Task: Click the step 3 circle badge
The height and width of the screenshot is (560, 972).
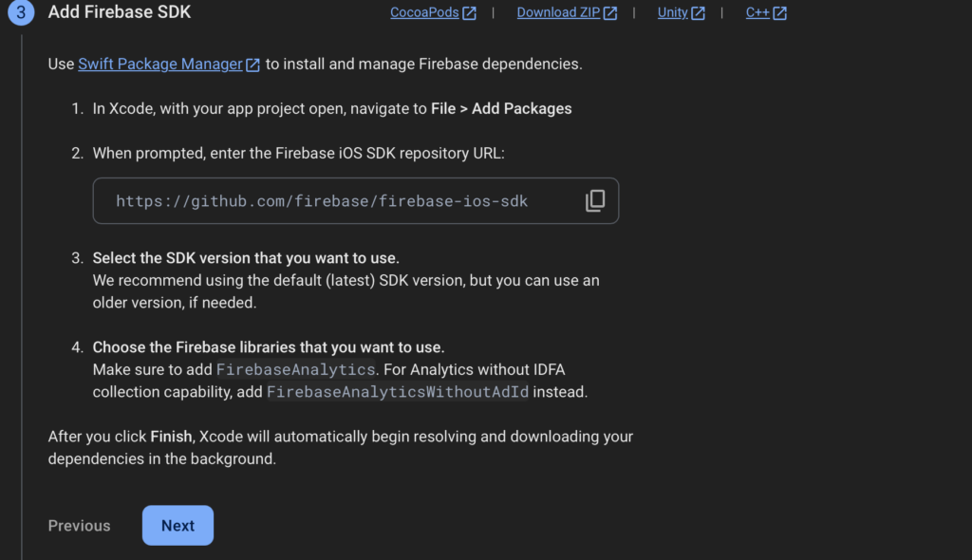Action: pos(21,12)
